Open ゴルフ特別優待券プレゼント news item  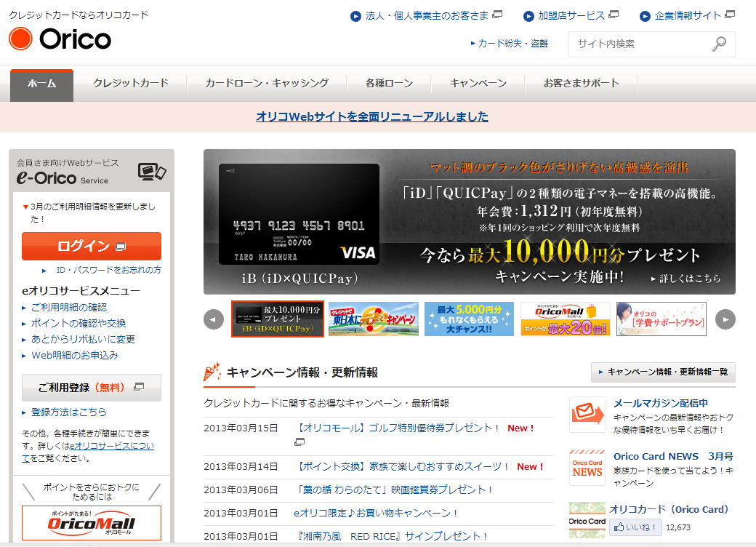[398, 428]
